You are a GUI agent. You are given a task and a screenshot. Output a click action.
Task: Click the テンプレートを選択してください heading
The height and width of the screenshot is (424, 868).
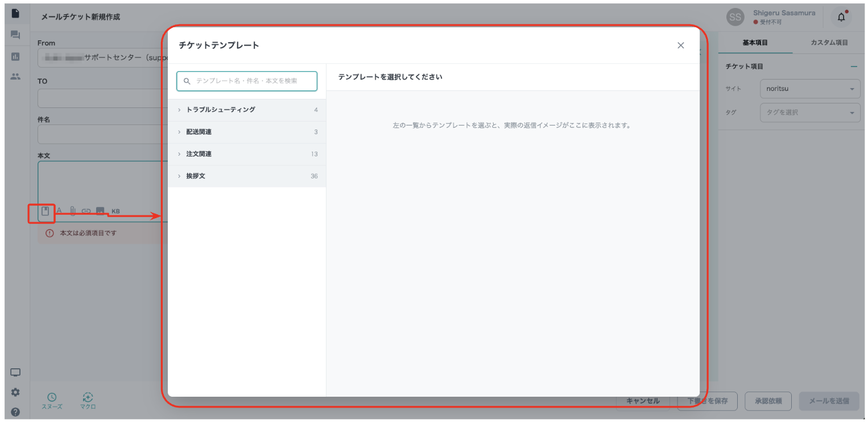click(390, 77)
